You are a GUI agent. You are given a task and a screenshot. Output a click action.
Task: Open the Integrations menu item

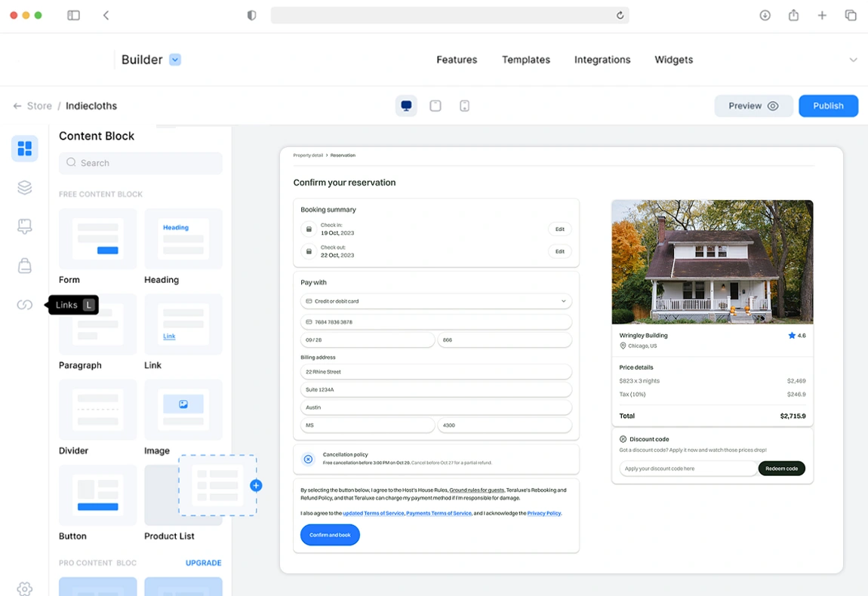tap(602, 60)
